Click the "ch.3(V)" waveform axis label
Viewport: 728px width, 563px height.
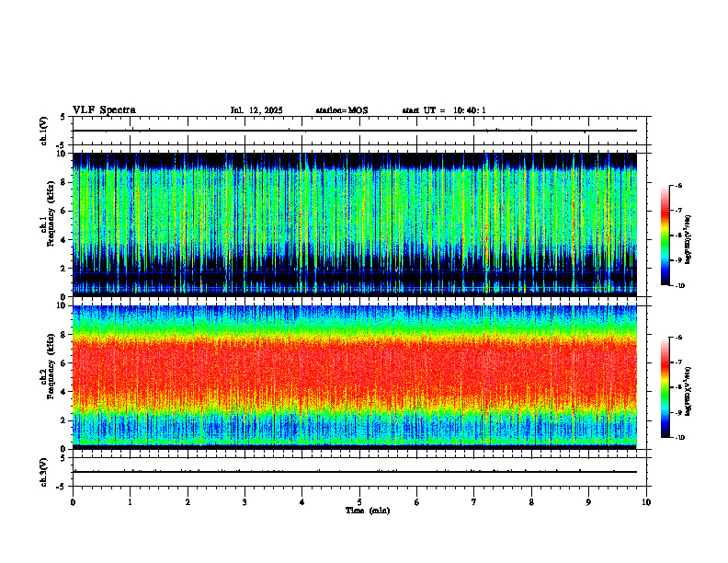pyautogui.click(x=44, y=472)
